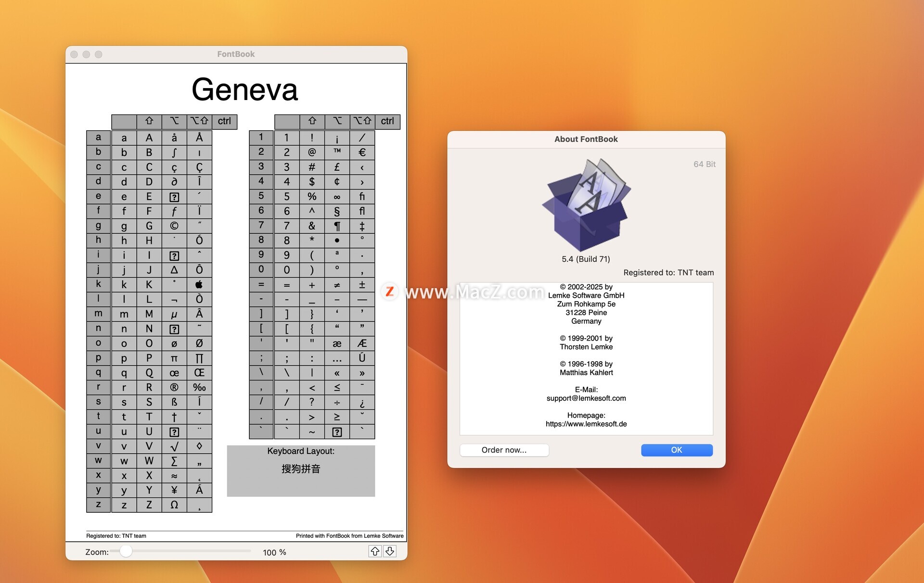Click the support@lemkesoft.com email text
This screenshot has width=924, height=583.
coord(586,398)
